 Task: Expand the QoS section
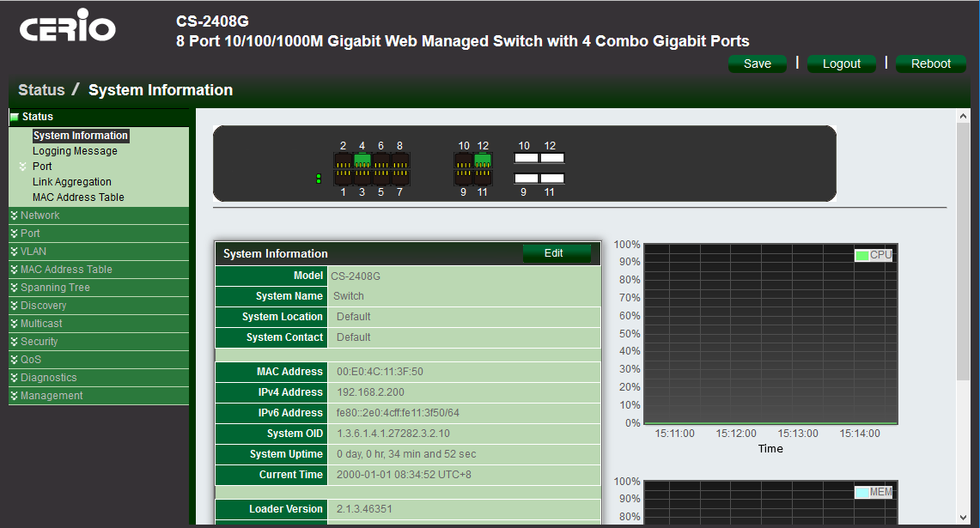point(99,360)
